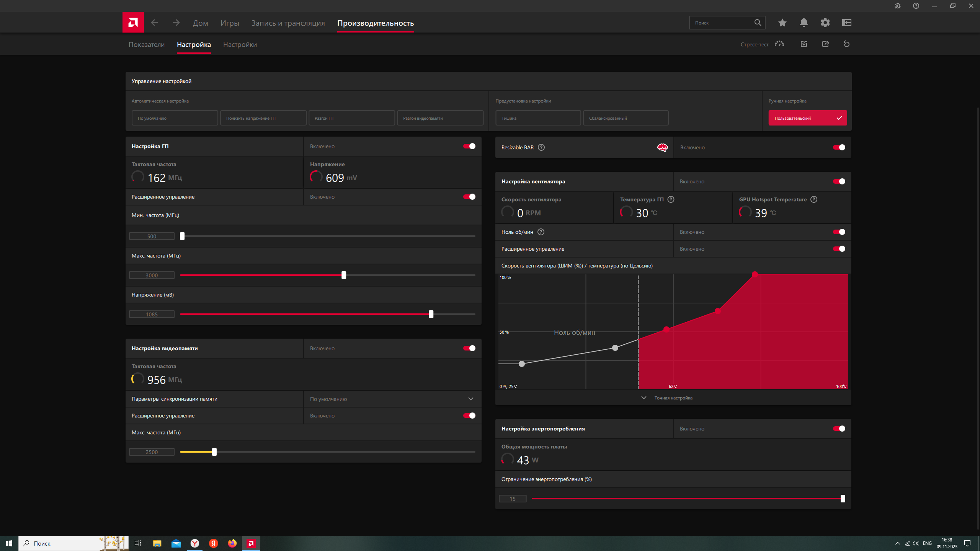Click the AMD logo home icon
This screenshot has width=980, height=551.
(x=133, y=23)
